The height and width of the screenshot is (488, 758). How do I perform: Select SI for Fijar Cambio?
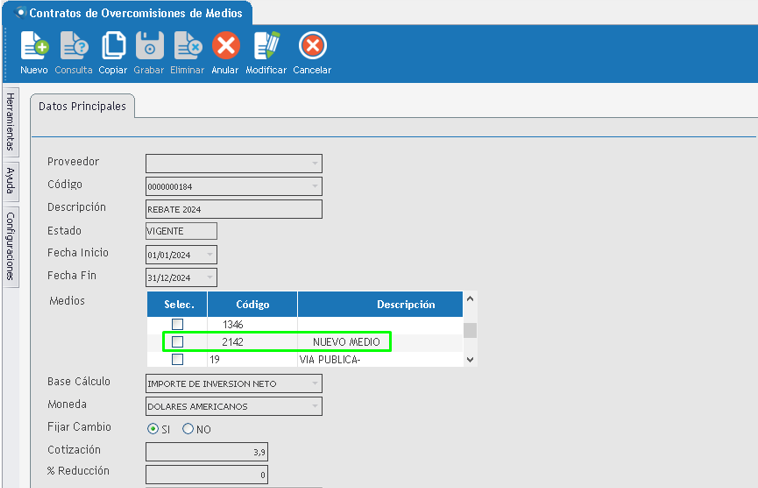153,429
